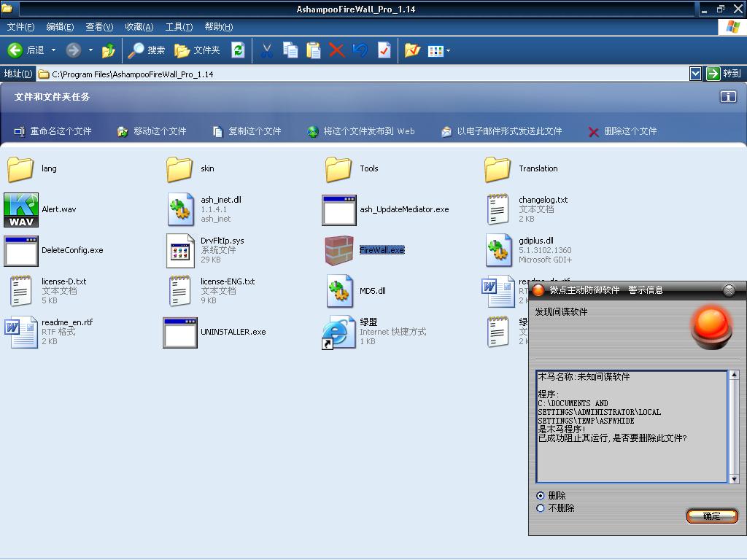747x560 pixels.
Task: Open the 帮助(H) menu
Action: point(219,27)
